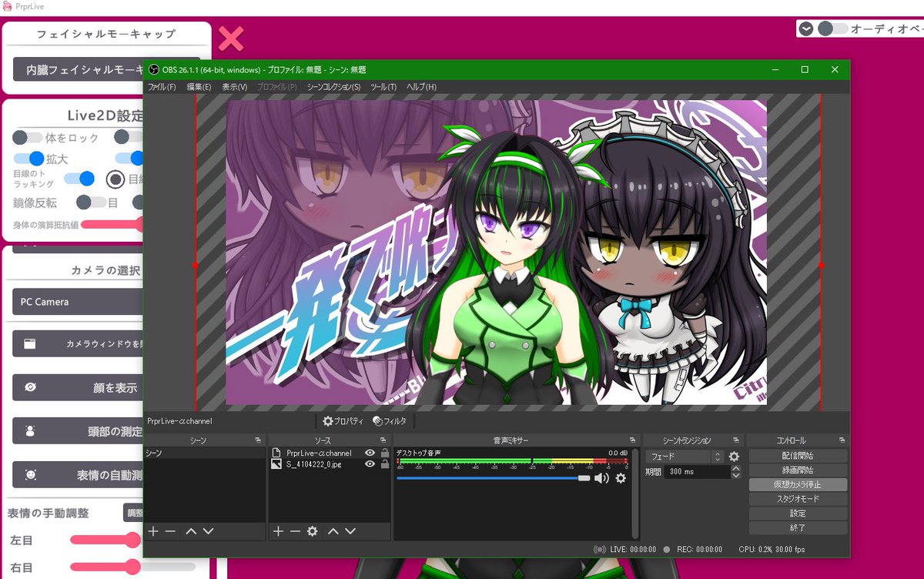Adjust the 左目 pink slider
Image resolution: width=924 pixels, height=579 pixels.
click(106, 540)
